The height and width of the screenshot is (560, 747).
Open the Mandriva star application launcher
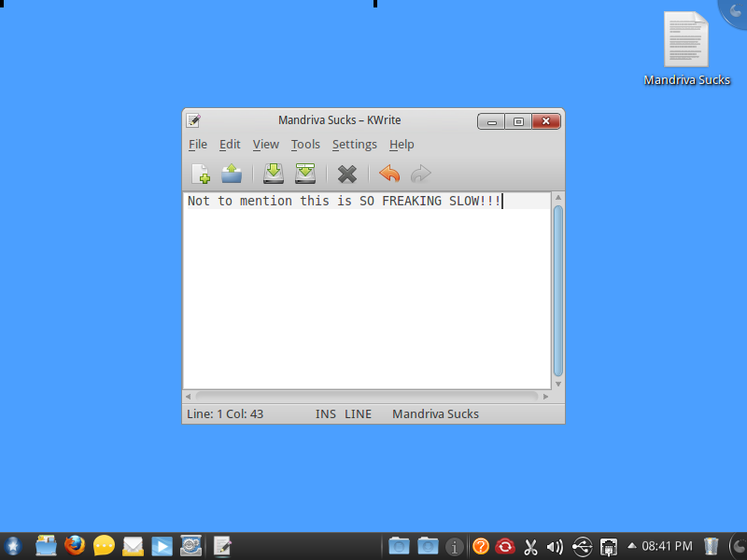(x=12, y=546)
